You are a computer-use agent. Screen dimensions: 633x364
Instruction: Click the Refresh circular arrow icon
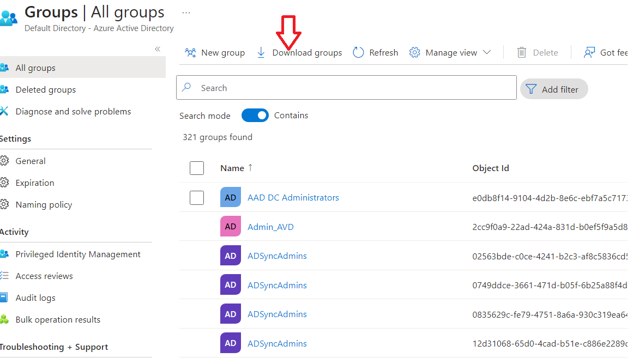coord(358,52)
